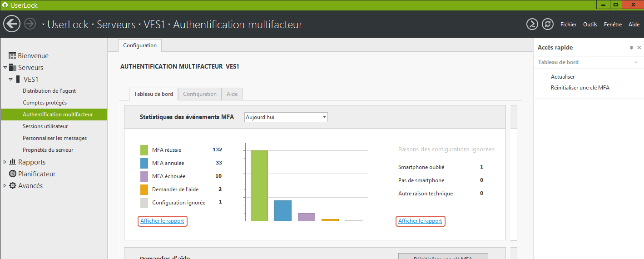The width and height of the screenshot is (644, 259).
Task: Click the orange Demander de l'aide swatch
Action: 144,189
